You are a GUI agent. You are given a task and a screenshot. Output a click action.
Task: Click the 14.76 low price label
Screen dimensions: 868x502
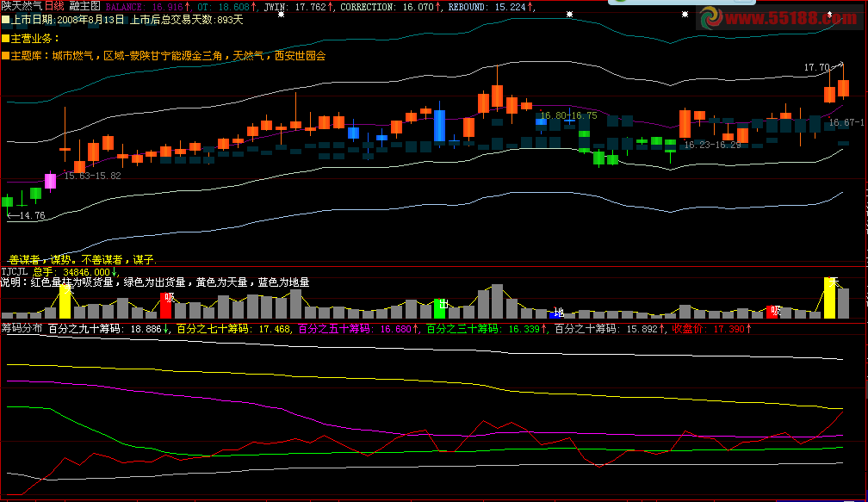[x=32, y=215]
